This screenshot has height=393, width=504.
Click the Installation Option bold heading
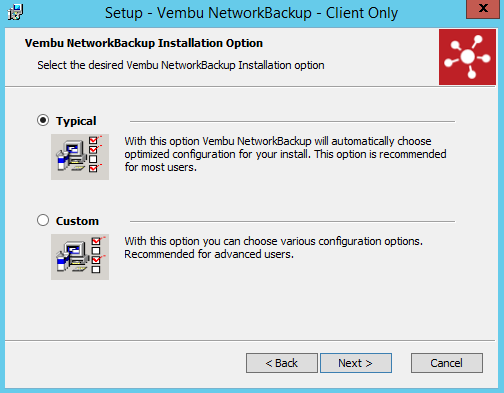tap(144, 43)
